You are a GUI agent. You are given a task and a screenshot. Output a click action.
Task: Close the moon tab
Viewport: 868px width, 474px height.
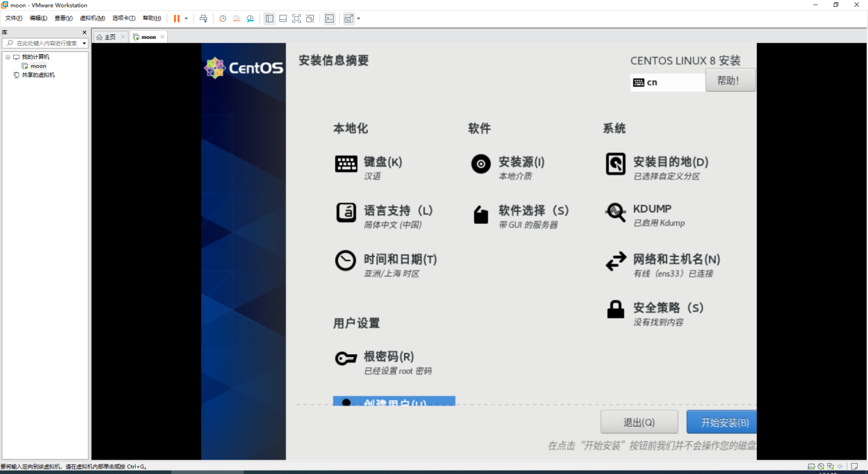click(162, 37)
